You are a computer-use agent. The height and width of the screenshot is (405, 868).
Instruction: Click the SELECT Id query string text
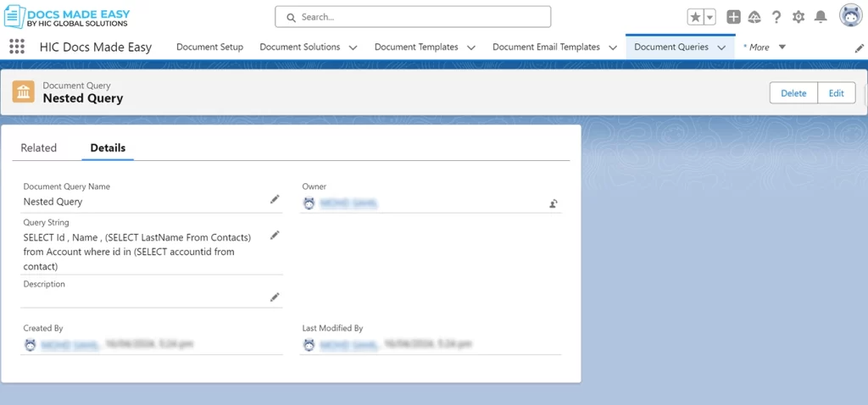[137, 252]
